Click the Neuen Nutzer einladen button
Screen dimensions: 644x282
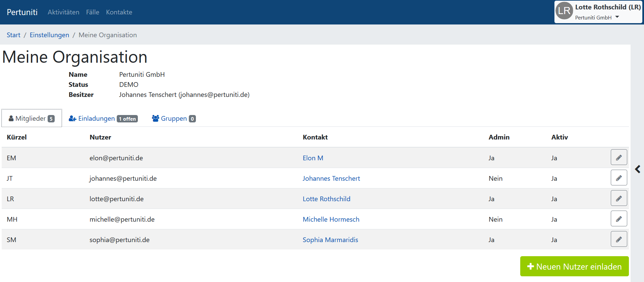pyautogui.click(x=574, y=266)
